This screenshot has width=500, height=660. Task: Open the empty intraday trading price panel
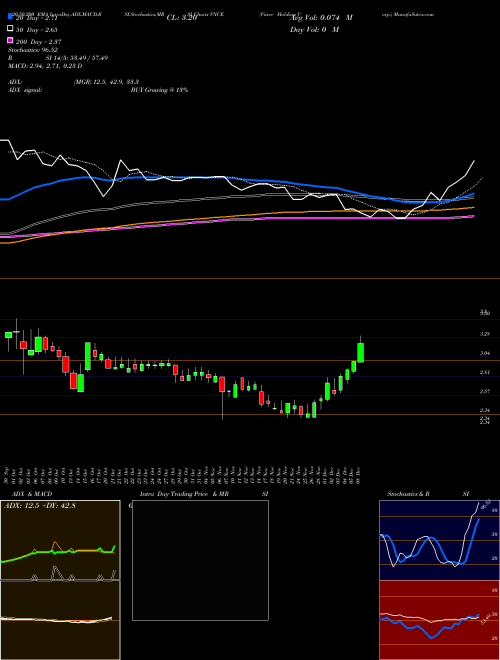pos(200,560)
